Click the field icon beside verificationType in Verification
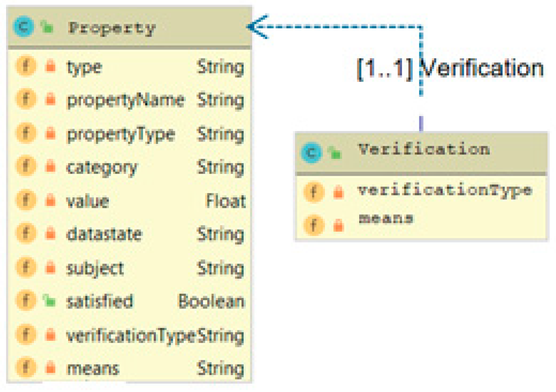Viewport: 556px width, 392px height. (314, 192)
